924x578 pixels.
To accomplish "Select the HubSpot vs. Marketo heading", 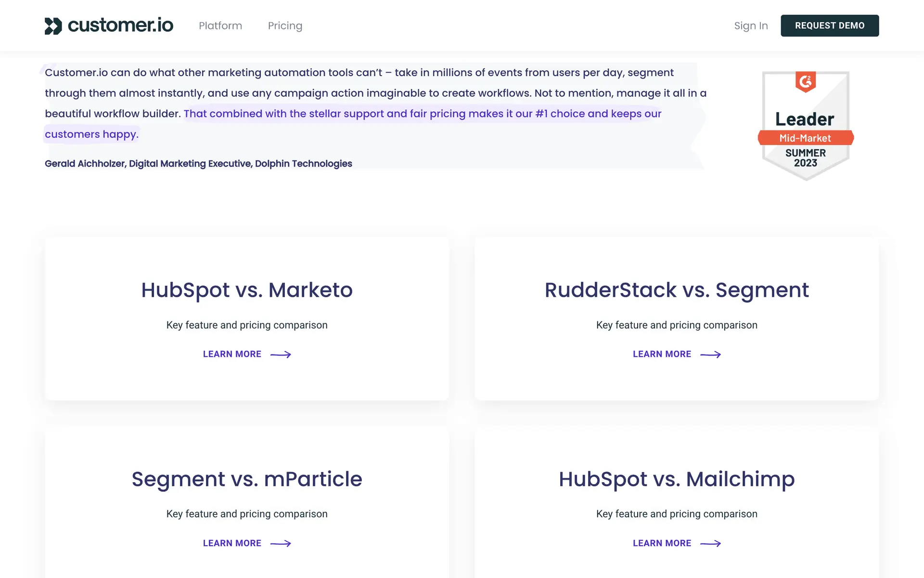I will tap(247, 290).
